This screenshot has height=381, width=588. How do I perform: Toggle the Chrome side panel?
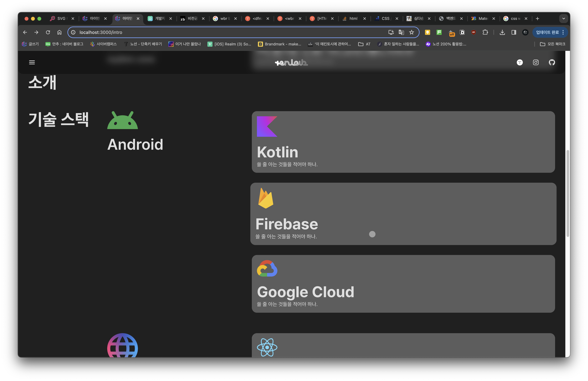pos(514,32)
